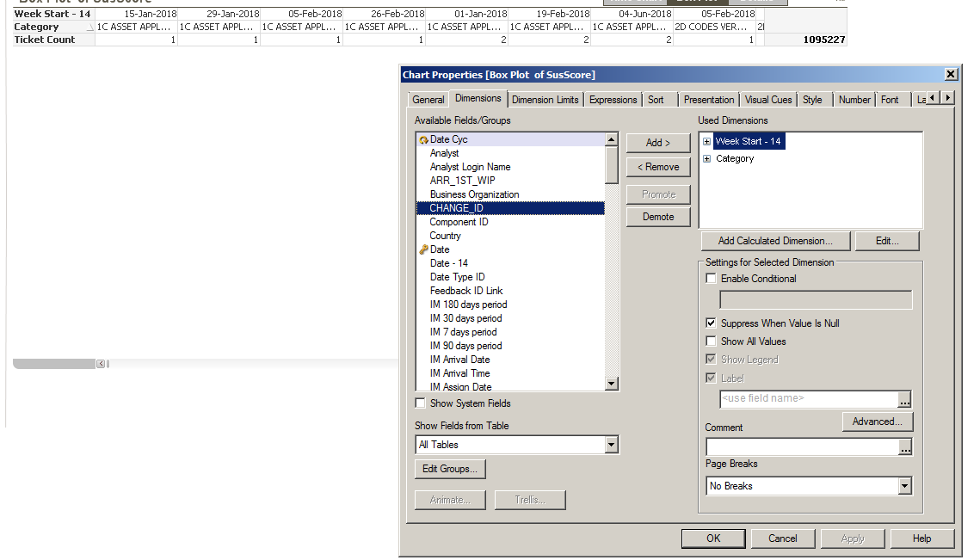Viewport: 980px width, 560px height.
Task: Select CHANGE_ID in the available fields list
Action: pyautogui.click(x=456, y=208)
